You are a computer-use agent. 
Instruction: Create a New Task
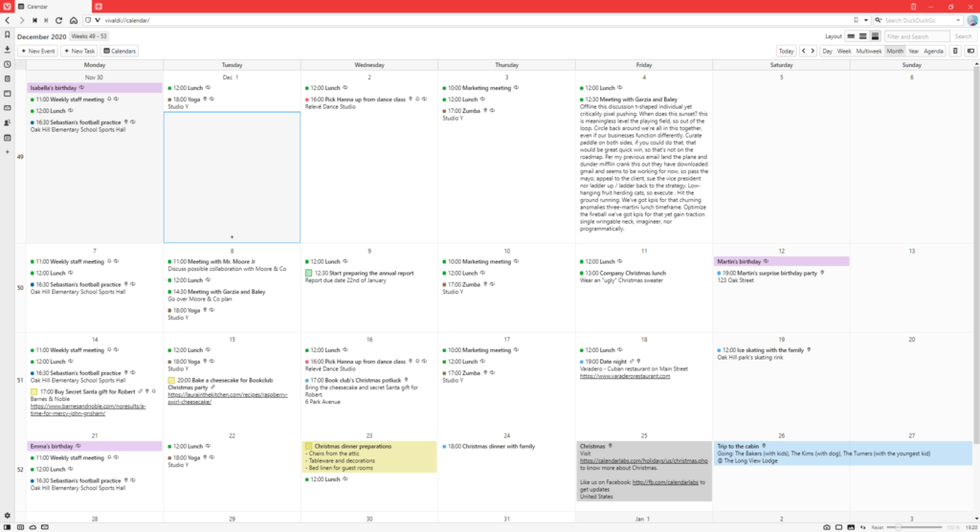click(79, 52)
